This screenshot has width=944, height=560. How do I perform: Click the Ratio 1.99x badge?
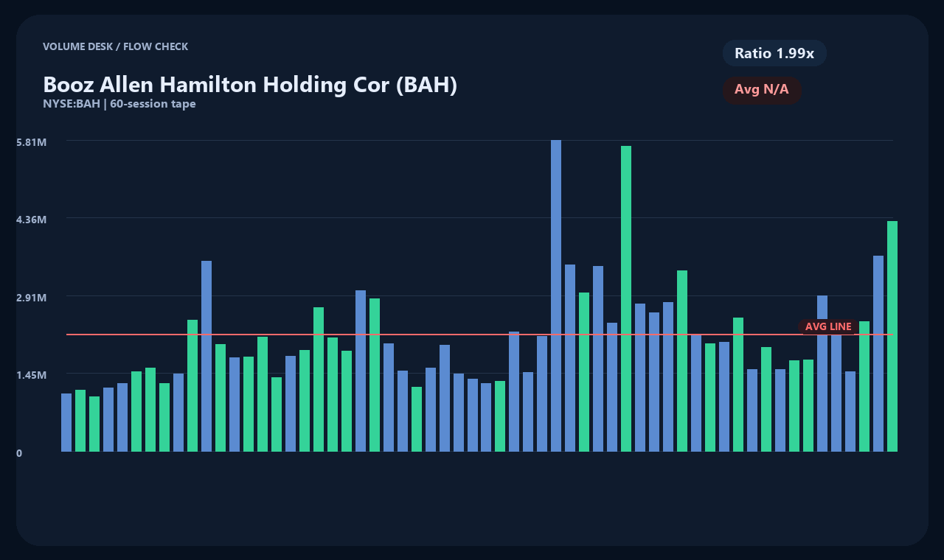click(x=774, y=53)
